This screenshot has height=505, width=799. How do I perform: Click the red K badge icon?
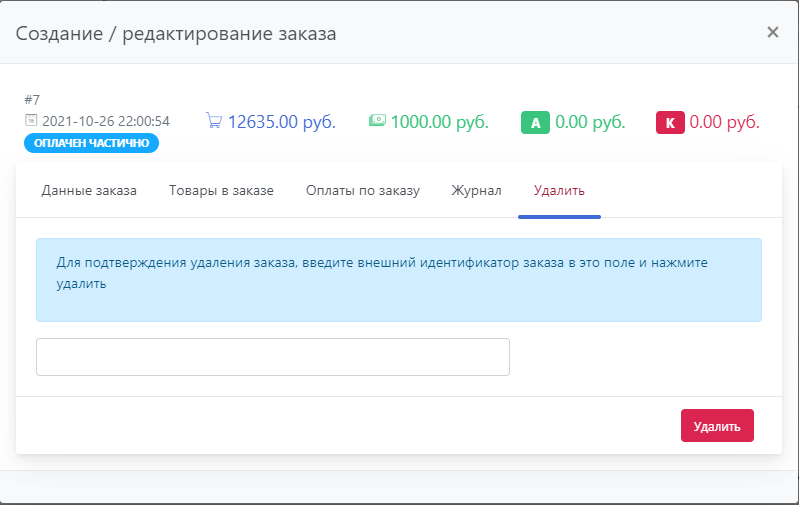[670, 123]
